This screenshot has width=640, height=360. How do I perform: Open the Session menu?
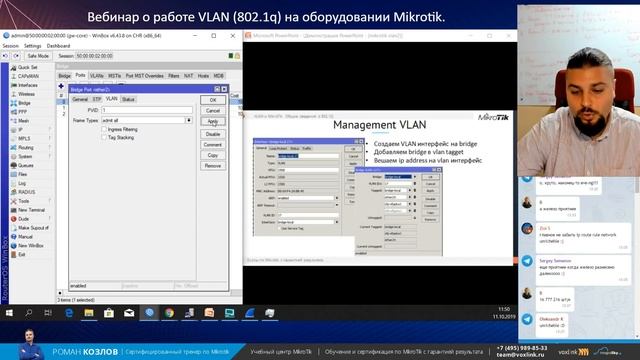(x=11, y=46)
